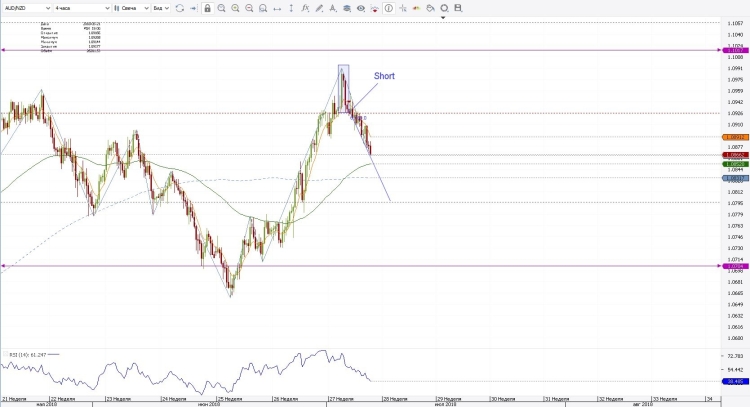Image resolution: width=750 pixels, height=407 pixels.
Task: Open the AUD/NZD instrument dropdown
Action: click(x=27, y=8)
